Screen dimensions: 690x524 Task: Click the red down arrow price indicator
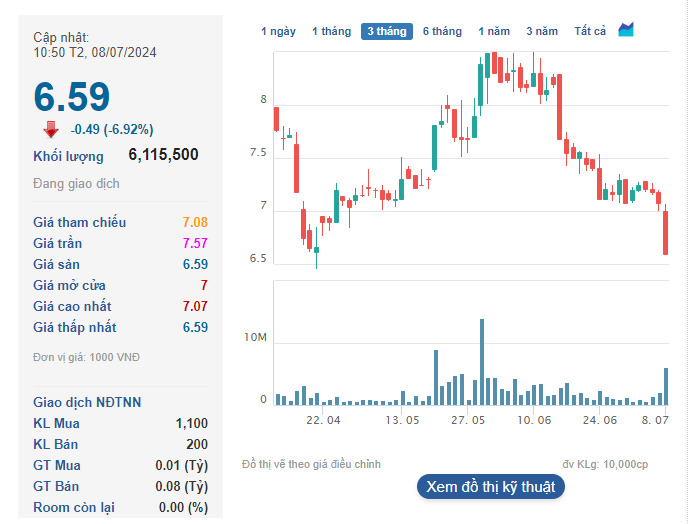(x=51, y=129)
